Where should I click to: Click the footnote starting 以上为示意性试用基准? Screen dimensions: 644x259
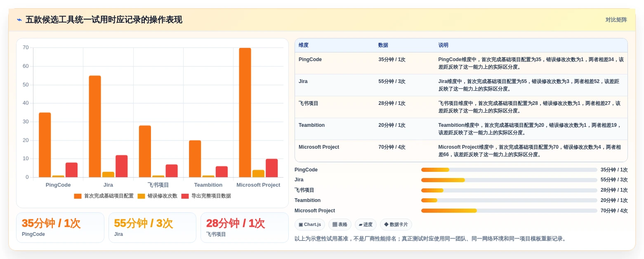[x=431, y=239]
